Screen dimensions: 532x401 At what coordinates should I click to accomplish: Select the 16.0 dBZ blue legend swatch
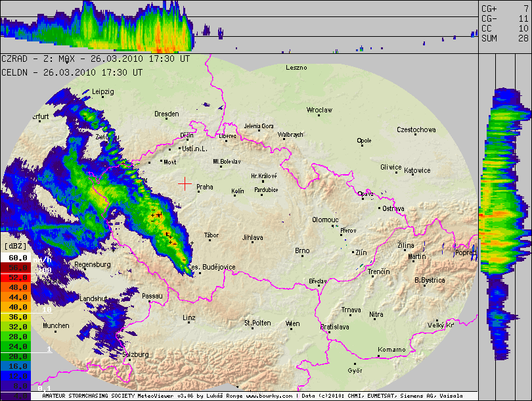pyautogui.click(x=16, y=366)
